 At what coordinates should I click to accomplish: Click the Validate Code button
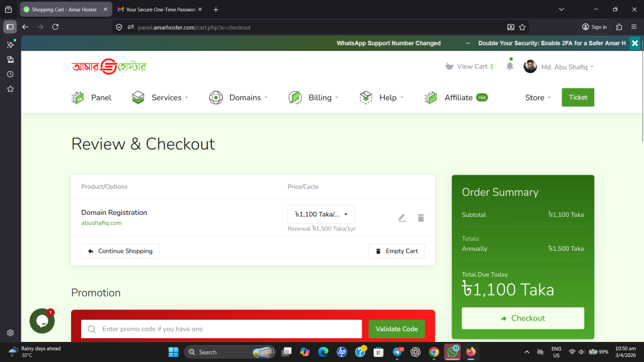(x=396, y=329)
